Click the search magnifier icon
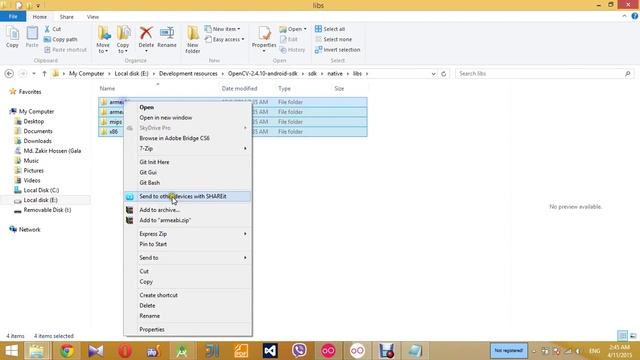640x360 pixels. click(628, 73)
